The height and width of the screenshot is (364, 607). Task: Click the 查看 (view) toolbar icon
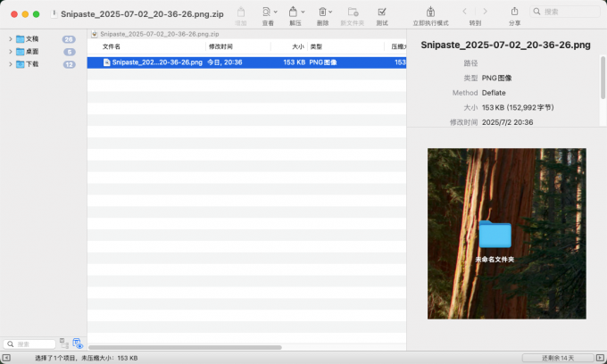(x=266, y=12)
